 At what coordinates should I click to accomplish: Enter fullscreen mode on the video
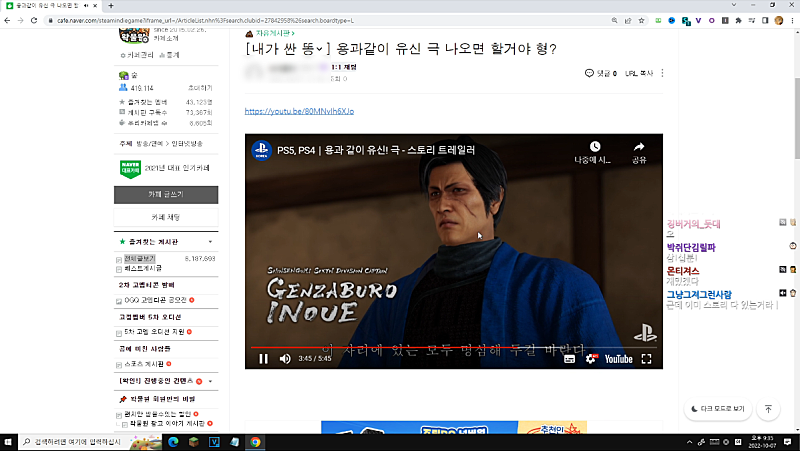pos(646,358)
